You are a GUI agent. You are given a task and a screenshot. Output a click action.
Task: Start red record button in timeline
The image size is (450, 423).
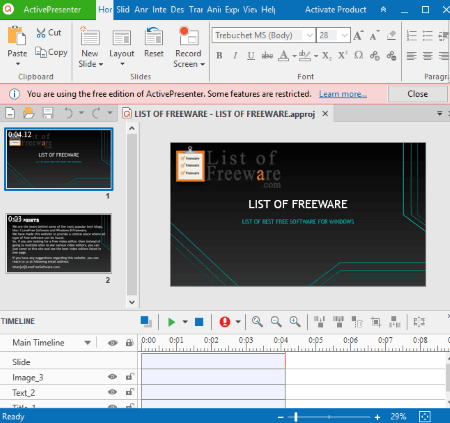click(225, 322)
